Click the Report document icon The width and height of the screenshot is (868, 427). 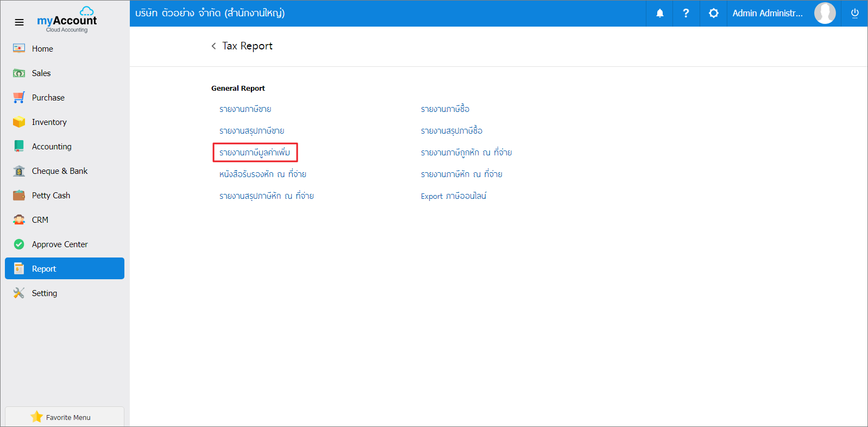tap(19, 268)
